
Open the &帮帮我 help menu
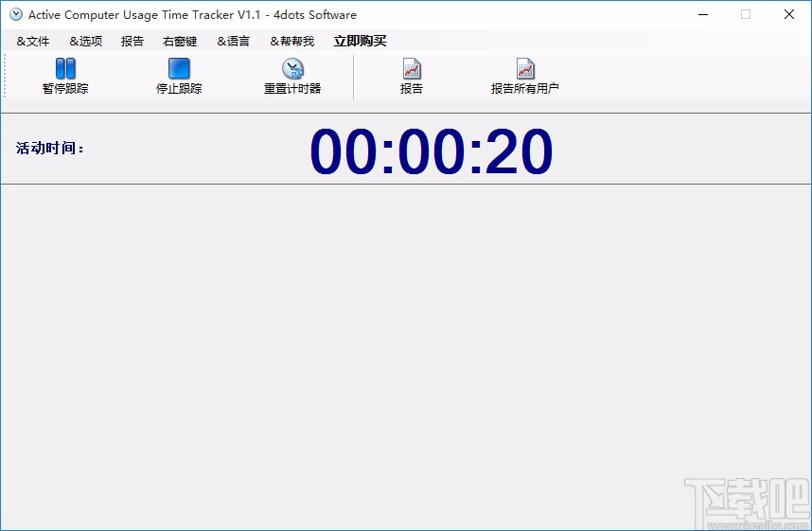click(x=292, y=41)
